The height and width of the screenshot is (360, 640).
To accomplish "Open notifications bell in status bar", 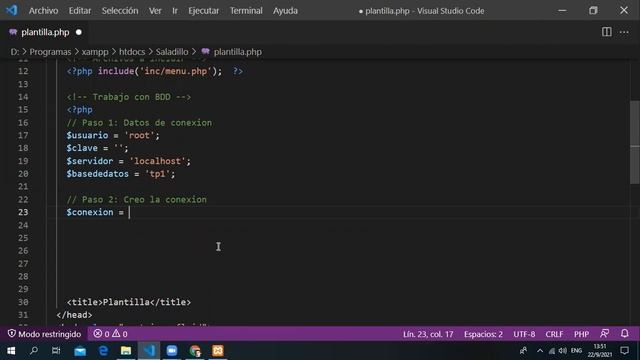I will 624,334.
